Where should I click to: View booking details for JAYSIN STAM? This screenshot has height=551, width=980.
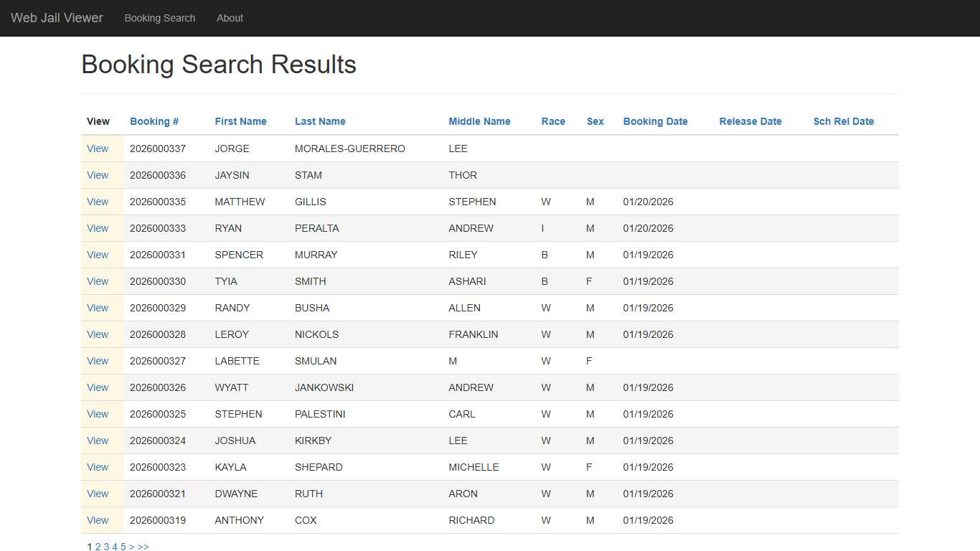pyautogui.click(x=98, y=175)
